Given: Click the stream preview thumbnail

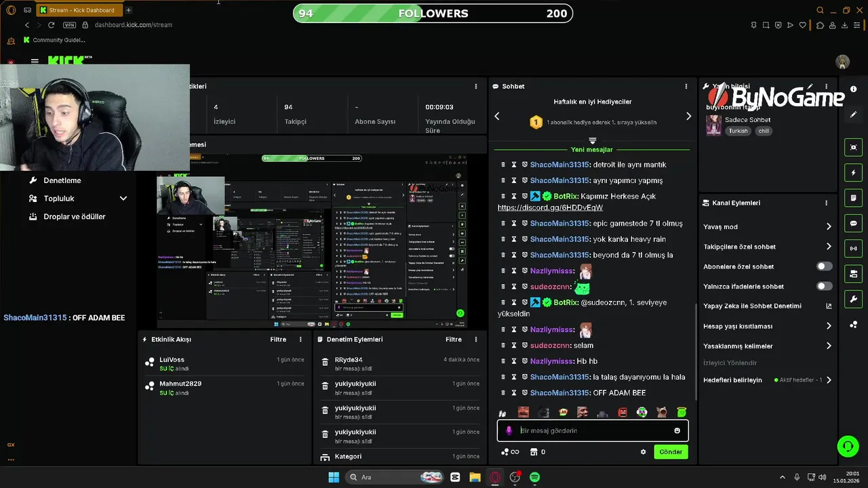Looking at the screenshot, I should point(313,241).
